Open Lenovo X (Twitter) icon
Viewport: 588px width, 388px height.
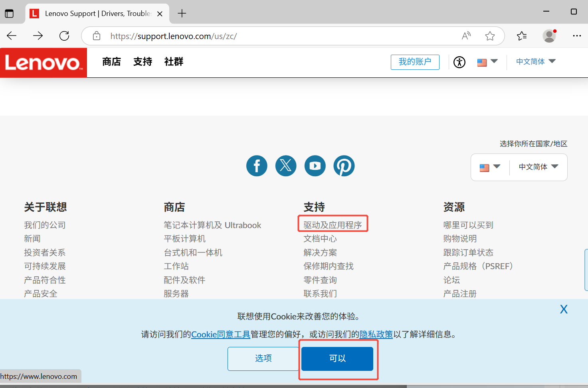tap(286, 165)
